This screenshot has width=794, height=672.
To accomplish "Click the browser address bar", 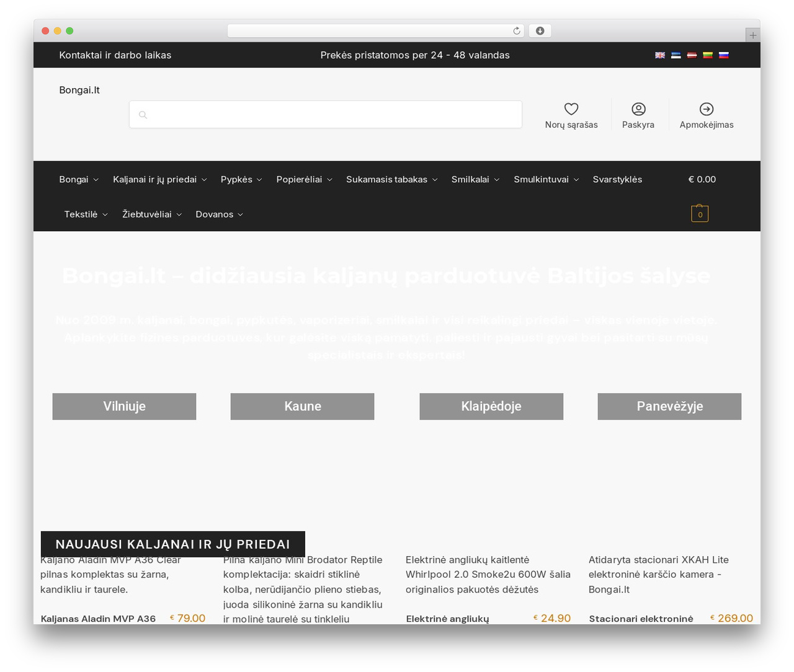I will point(376,31).
